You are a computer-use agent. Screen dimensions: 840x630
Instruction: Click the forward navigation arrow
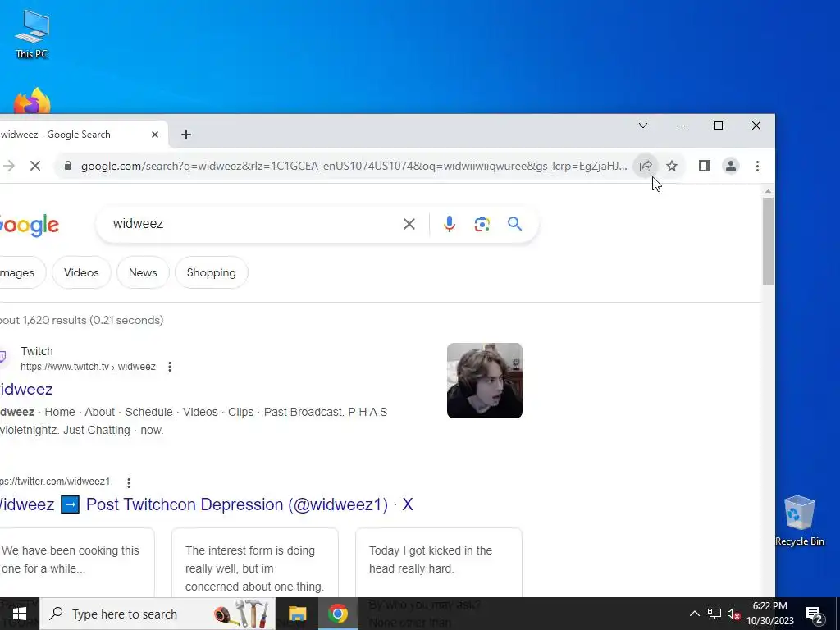[8, 166]
